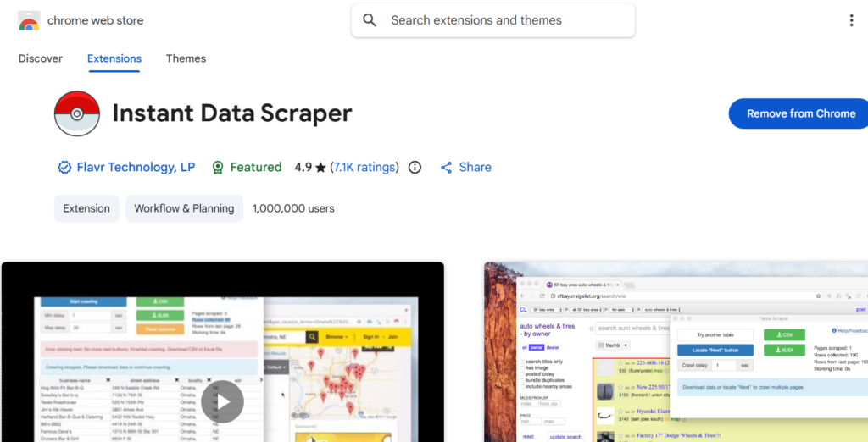This screenshot has height=442, width=868.
Task: Click the Extension category chip
Action: (x=86, y=208)
